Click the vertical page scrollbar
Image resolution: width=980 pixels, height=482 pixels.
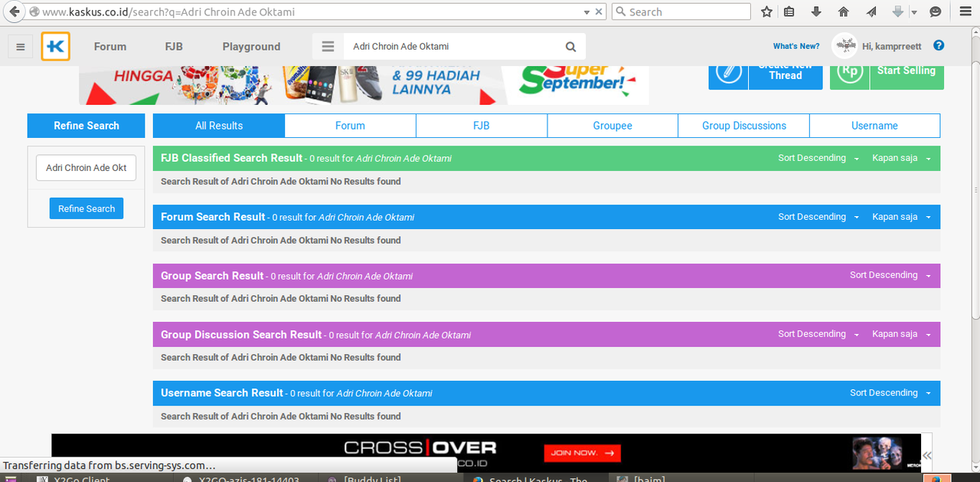(975, 189)
